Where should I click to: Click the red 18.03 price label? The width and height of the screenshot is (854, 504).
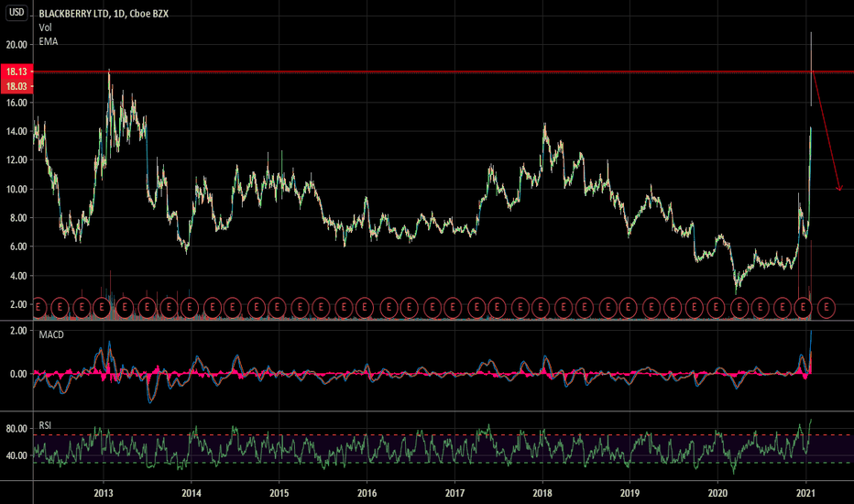pyautogui.click(x=16, y=86)
